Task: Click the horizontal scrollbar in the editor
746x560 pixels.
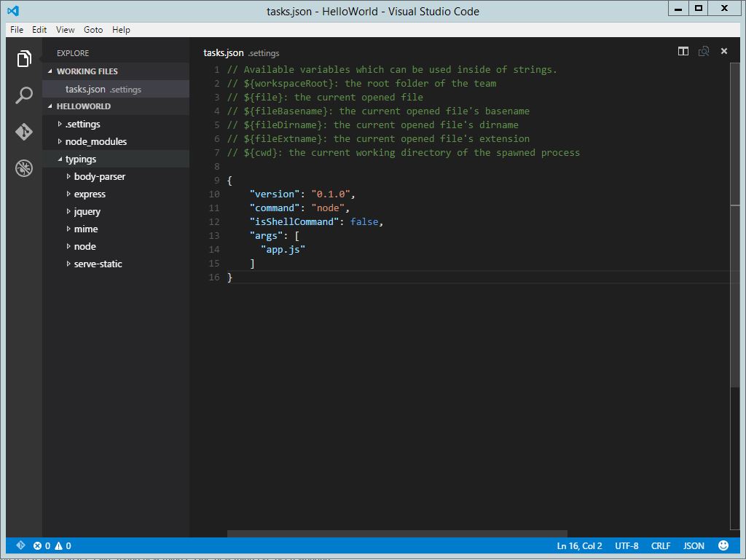Action: coord(397,534)
